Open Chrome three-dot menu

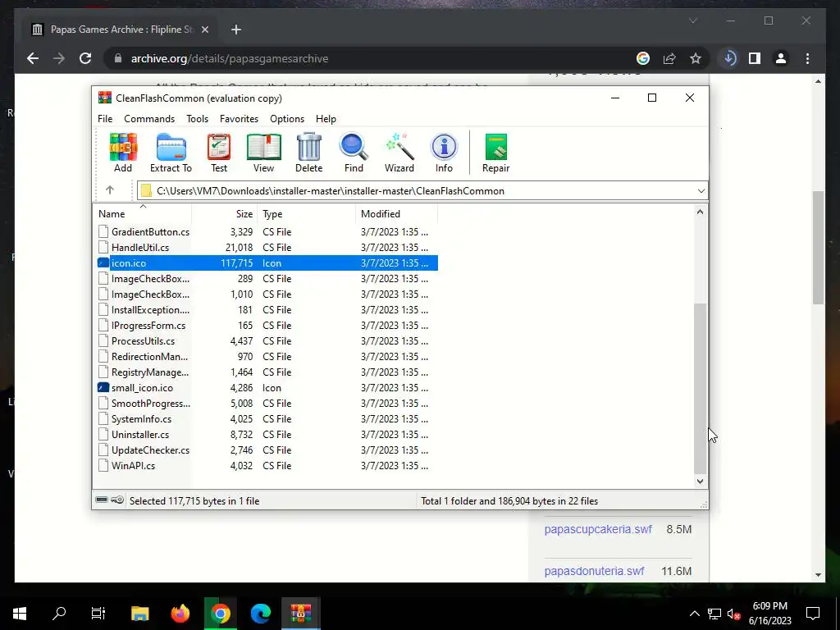pyautogui.click(x=808, y=58)
